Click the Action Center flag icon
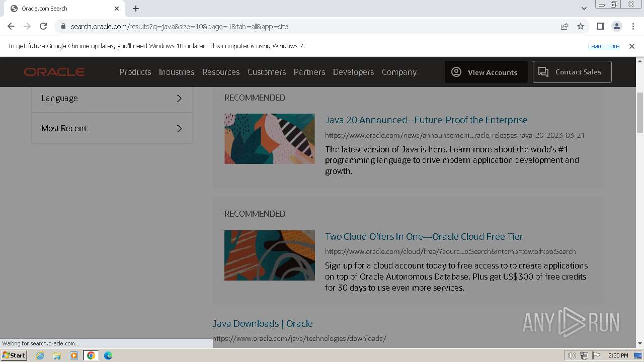This screenshot has width=644, height=362. coord(596,355)
